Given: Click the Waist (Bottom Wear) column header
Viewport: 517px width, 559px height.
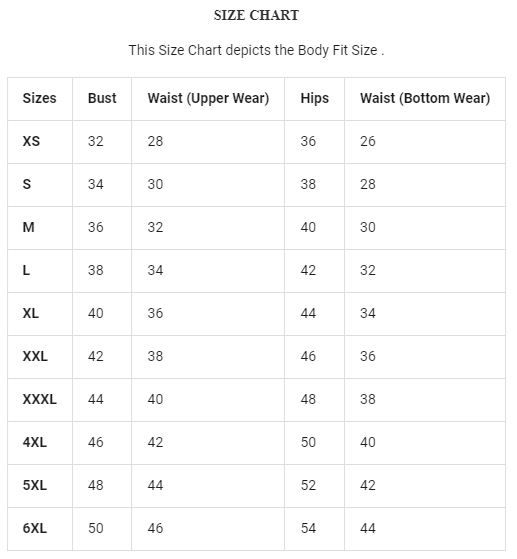Looking at the screenshot, I should point(425,98).
